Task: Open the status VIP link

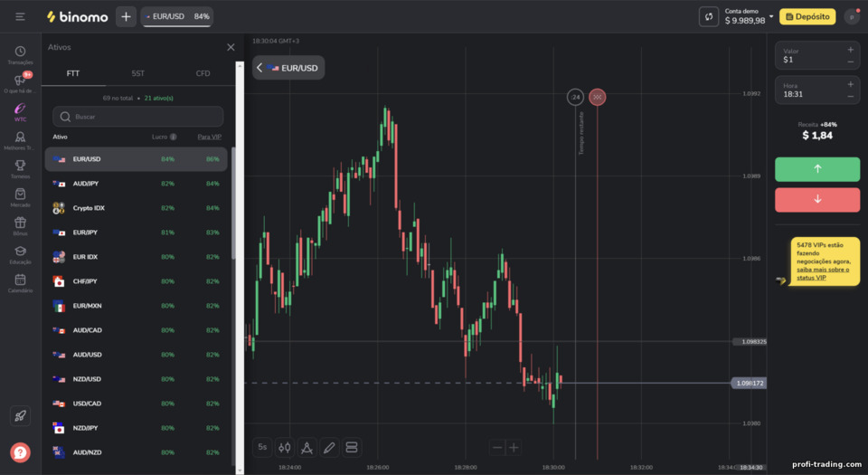Action: (x=812, y=278)
